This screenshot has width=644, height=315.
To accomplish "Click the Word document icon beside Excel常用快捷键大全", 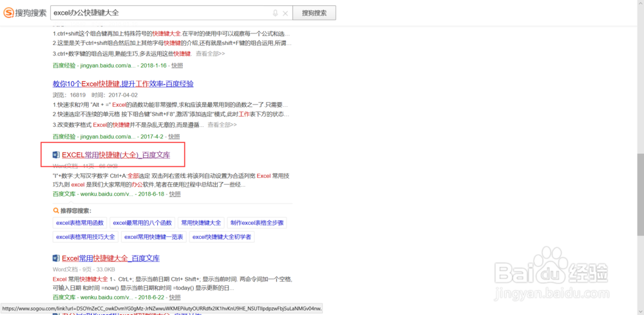I will point(56,258).
